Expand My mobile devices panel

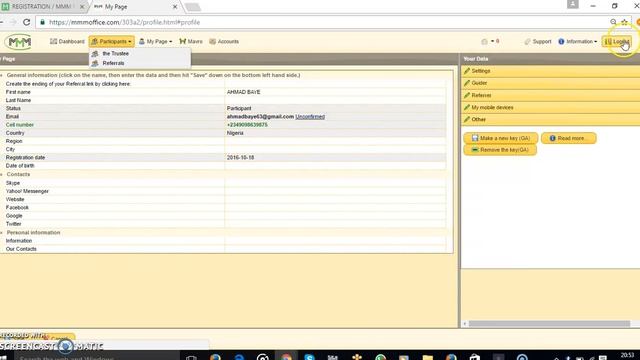pos(551,107)
